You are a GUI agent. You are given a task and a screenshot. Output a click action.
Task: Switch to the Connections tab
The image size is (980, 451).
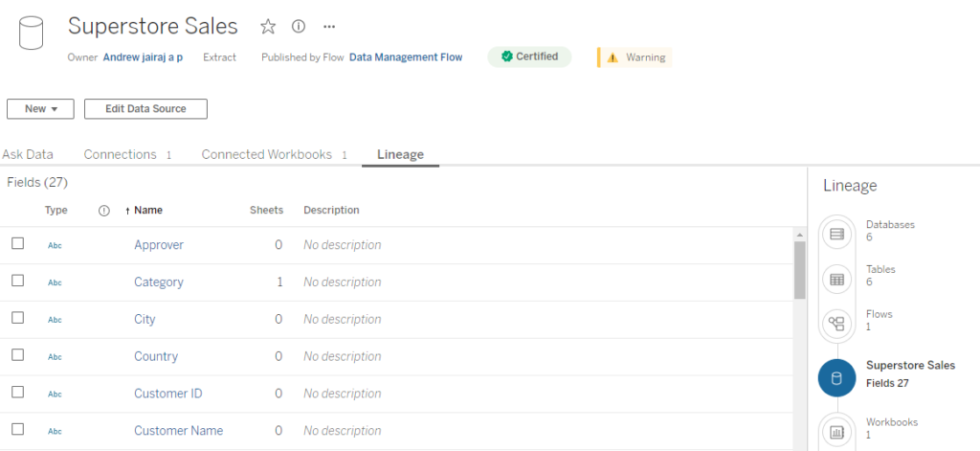click(127, 154)
